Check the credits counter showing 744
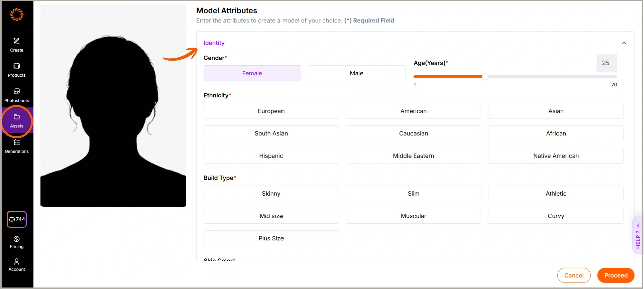The width and height of the screenshot is (644, 289). (17, 219)
